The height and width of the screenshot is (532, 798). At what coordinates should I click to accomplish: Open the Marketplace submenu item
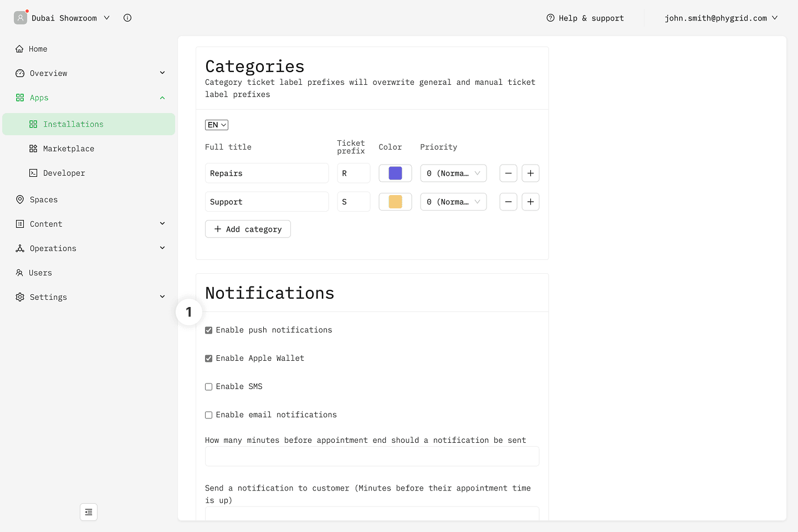(69, 149)
